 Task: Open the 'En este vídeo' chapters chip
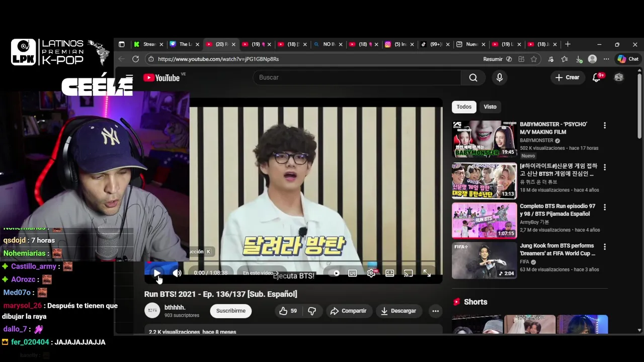click(261, 273)
